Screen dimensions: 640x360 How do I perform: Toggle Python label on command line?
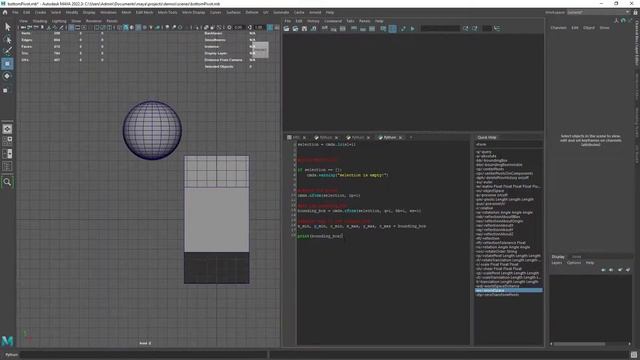(11, 355)
